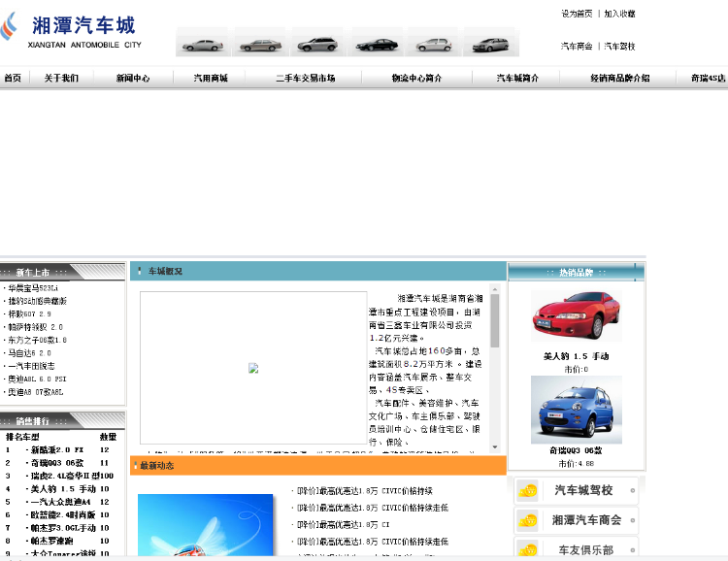Screen dimensions: 728x561
Task: Open 奇瑞QQ3 06款 in sales ranking
Action: coord(57,463)
